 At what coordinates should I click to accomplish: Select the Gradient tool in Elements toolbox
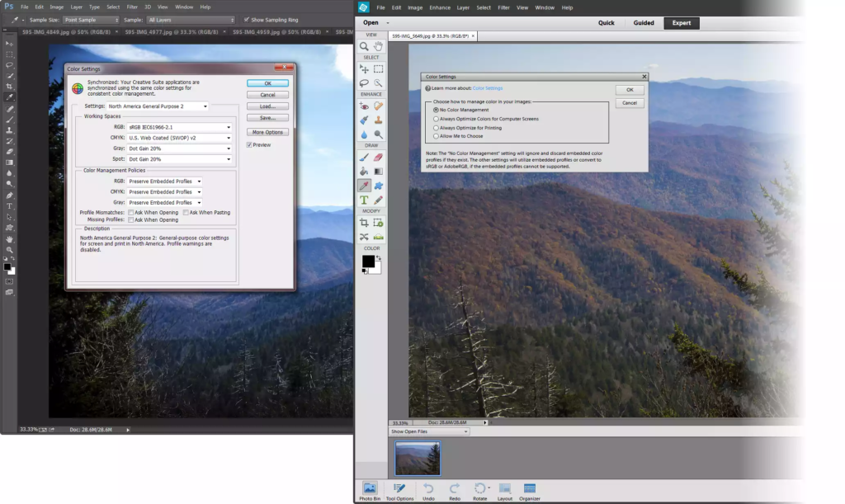click(378, 172)
